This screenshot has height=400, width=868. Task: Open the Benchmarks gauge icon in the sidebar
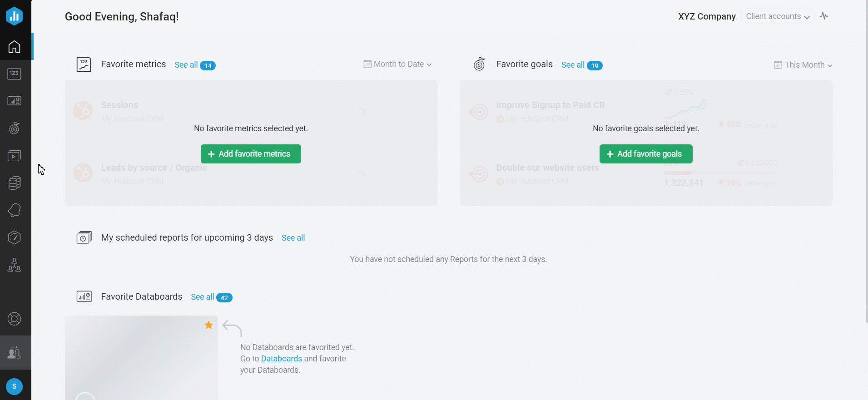15,237
